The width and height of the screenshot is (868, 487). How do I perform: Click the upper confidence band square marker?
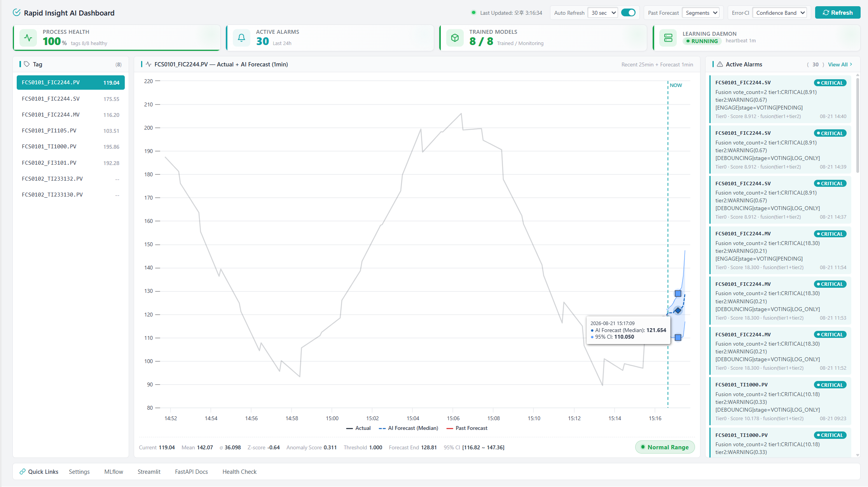(678, 294)
